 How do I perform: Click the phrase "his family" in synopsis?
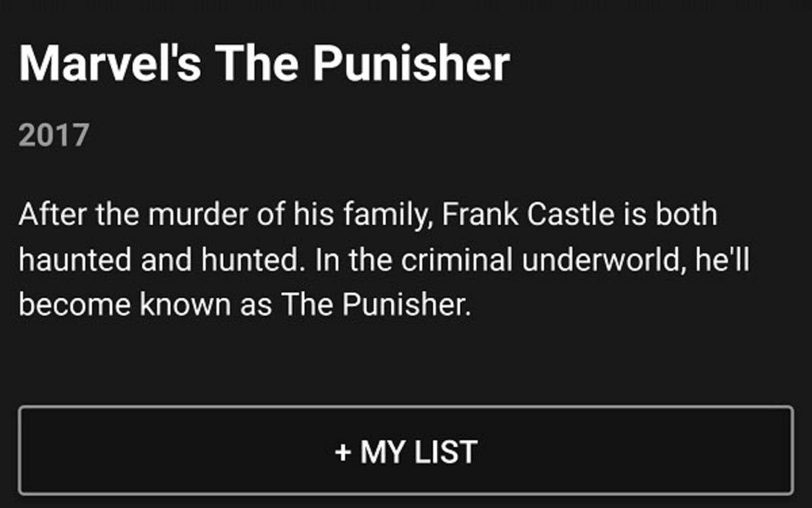(x=372, y=215)
